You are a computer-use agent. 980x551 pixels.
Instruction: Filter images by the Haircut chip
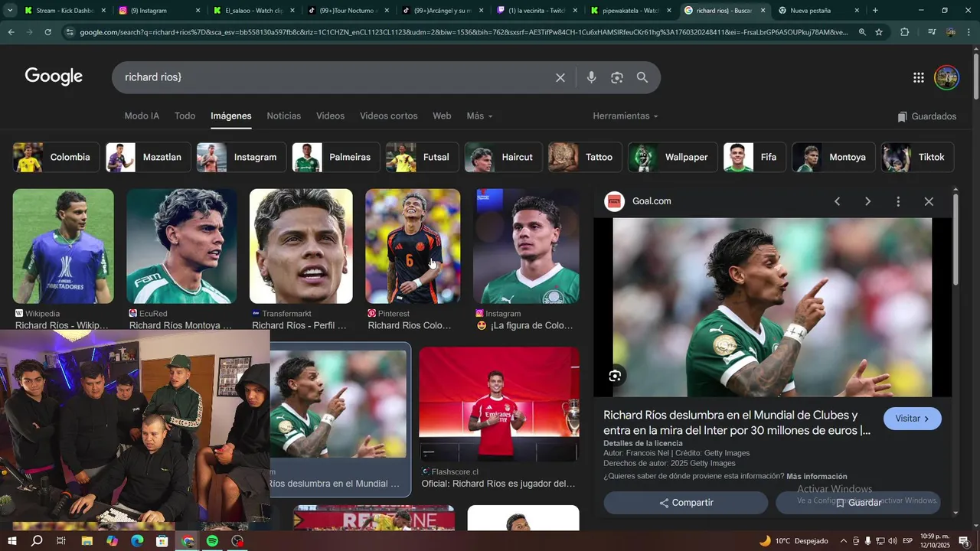pos(503,157)
